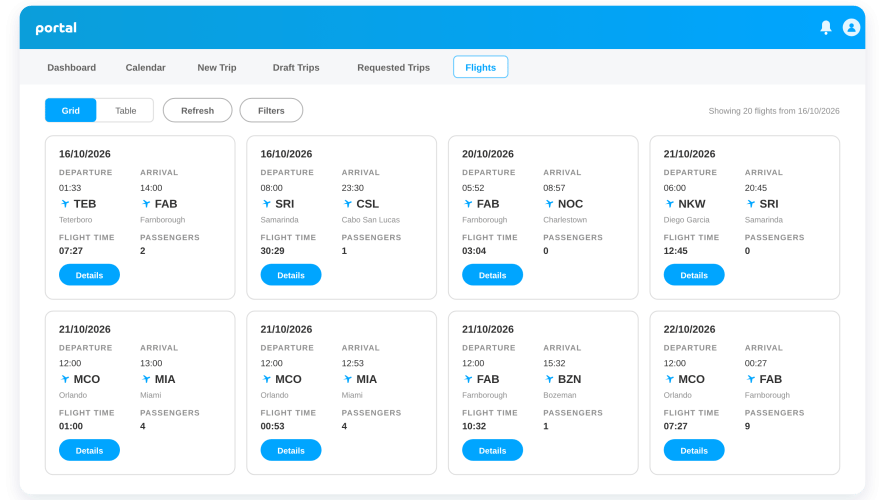Click arrival time 23:30
This screenshot has width=885, height=500.
[353, 188]
